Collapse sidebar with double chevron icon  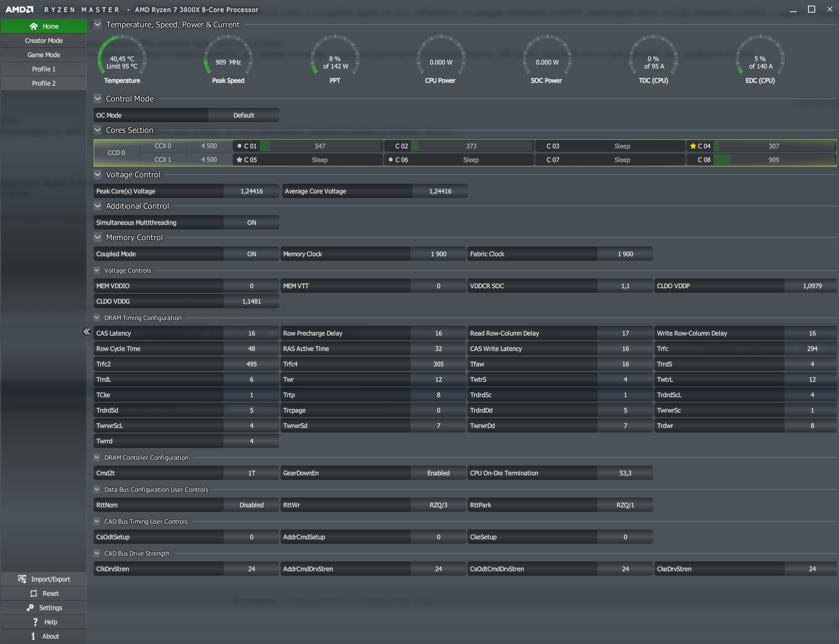[87, 332]
